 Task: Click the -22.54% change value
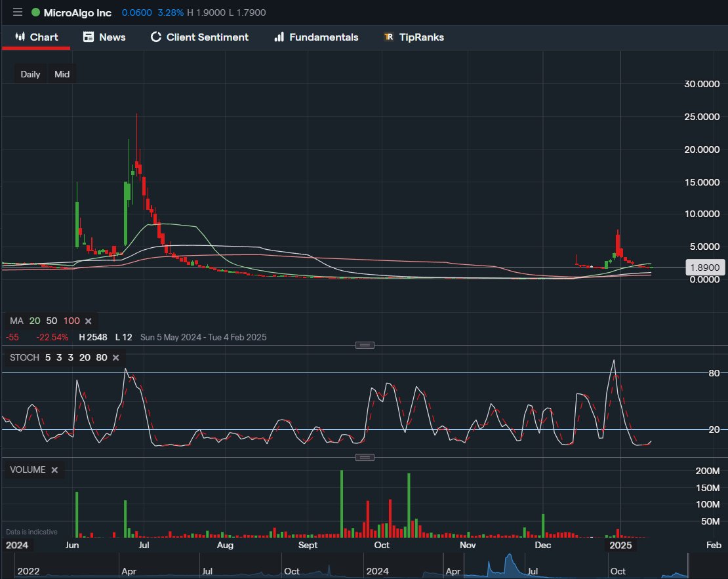tap(52, 337)
